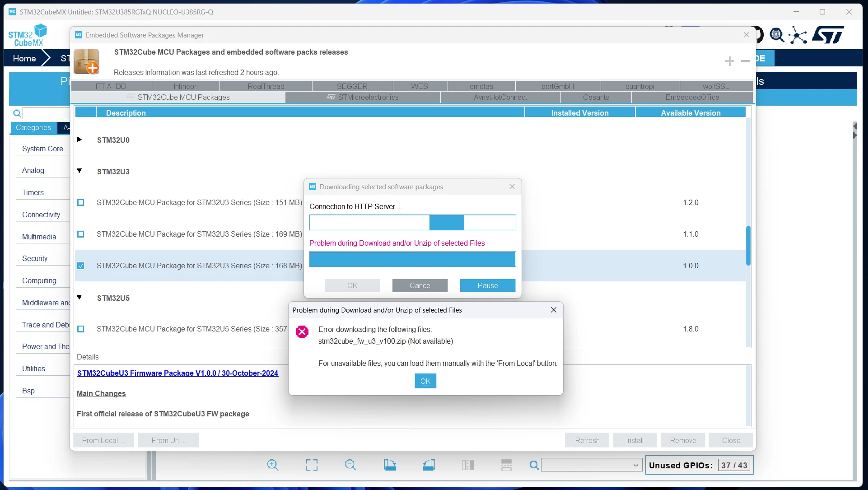Viewport: 868px width, 490px height.
Task: Collapse the STM32U5 group
Action: [x=79, y=297]
